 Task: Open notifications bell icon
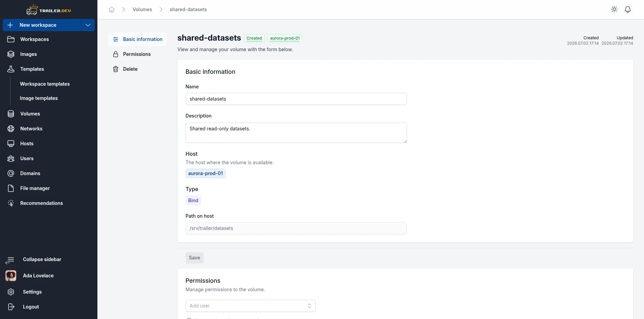tap(628, 9)
